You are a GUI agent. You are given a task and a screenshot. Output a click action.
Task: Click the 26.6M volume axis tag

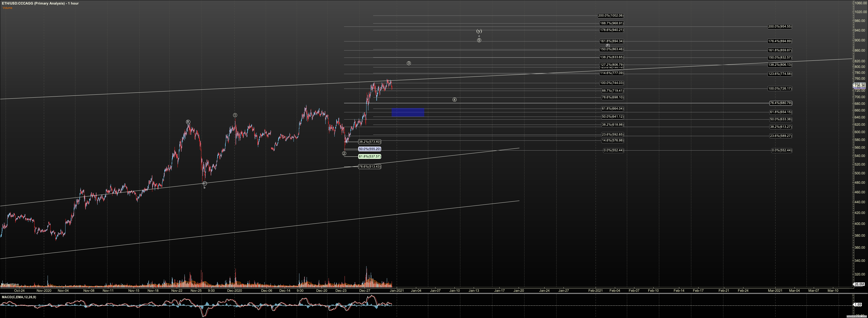click(859, 284)
